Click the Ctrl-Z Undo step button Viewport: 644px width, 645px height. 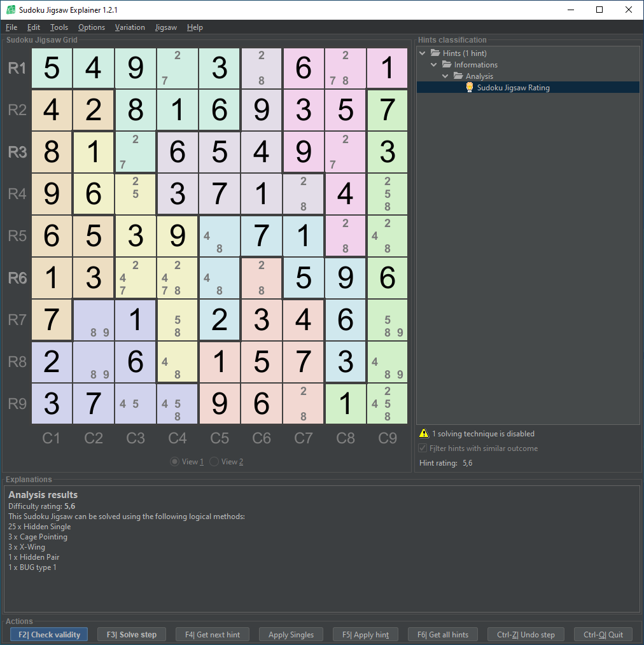point(526,634)
